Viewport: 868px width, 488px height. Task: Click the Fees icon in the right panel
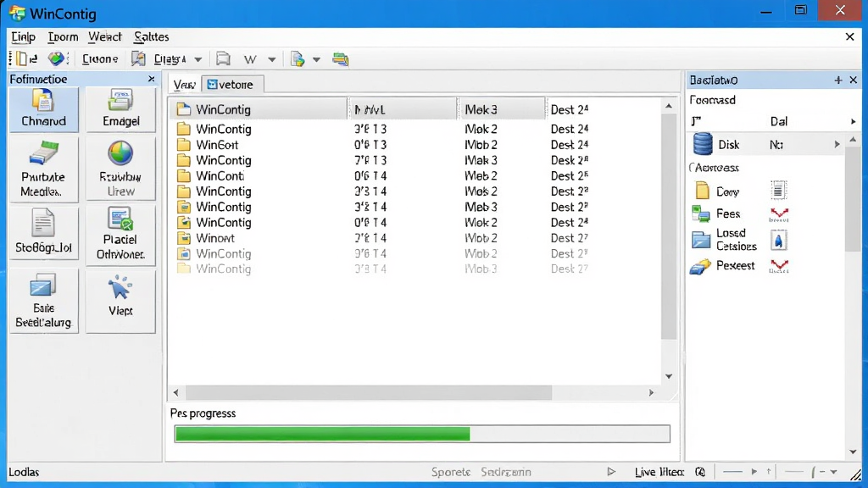tap(701, 213)
